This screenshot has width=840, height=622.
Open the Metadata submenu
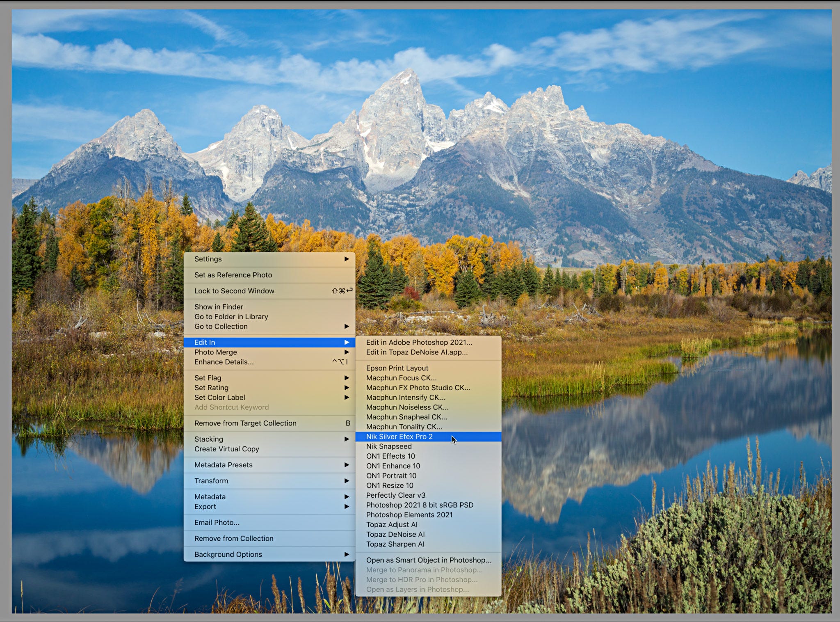coord(269,497)
